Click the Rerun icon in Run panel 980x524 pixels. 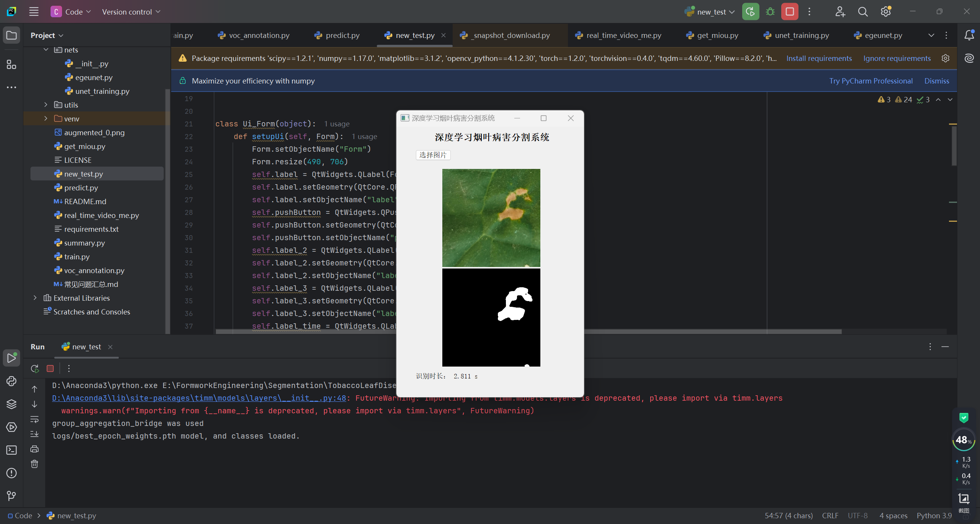click(35, 368)
